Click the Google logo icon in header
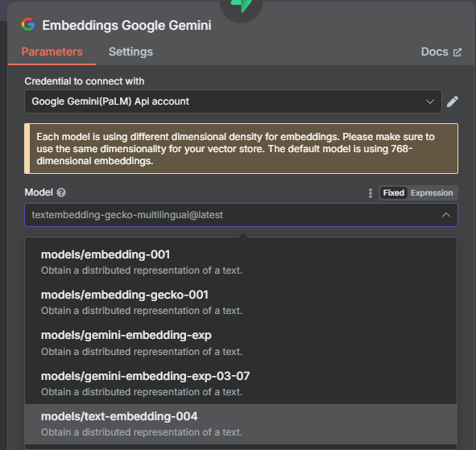476x450 pixels. [28, 25]
